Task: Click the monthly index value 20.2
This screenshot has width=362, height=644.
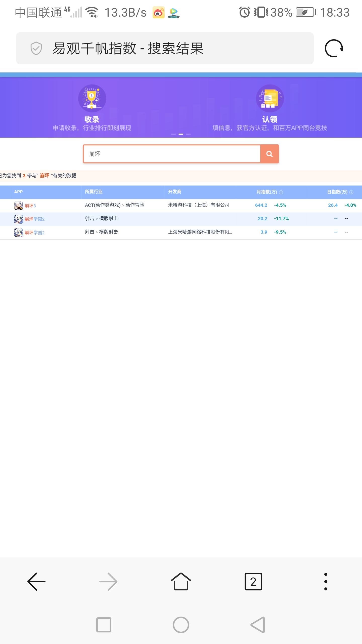Action: (x=262, y=219)
